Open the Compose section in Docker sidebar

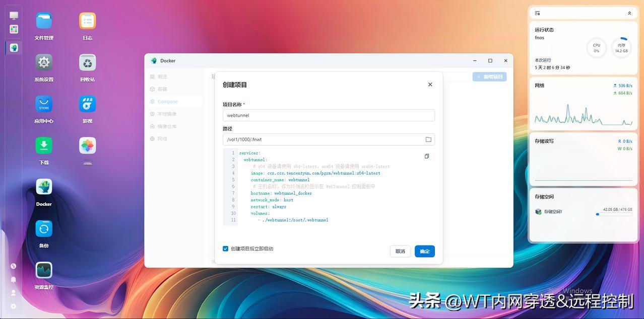pos(167,101)
